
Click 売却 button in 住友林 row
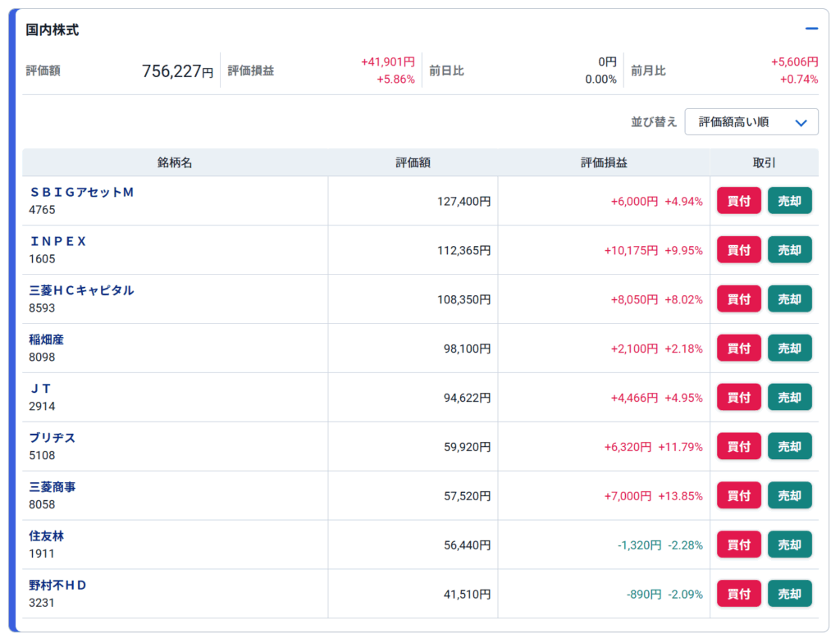point(790,545)
